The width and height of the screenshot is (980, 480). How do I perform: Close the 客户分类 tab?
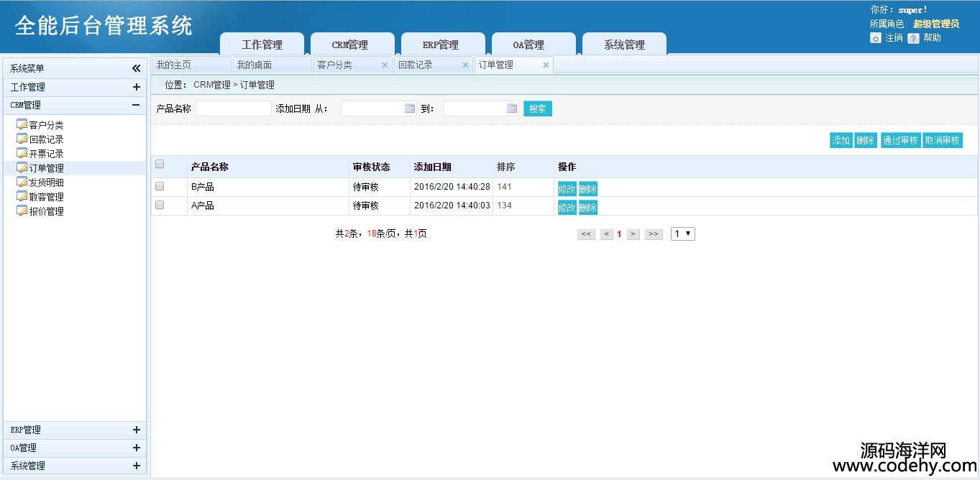coord(385,65)
